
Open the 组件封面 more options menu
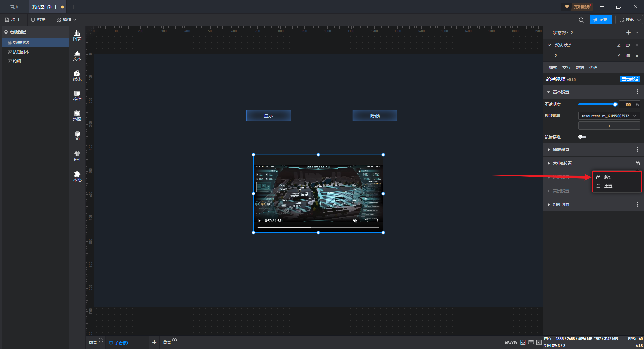pos(638,205)
